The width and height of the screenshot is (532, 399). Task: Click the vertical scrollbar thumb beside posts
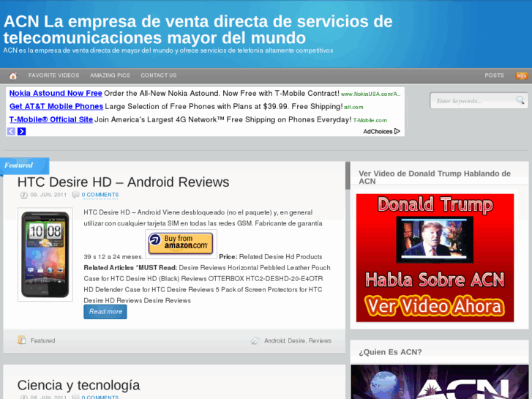(348, 176)
